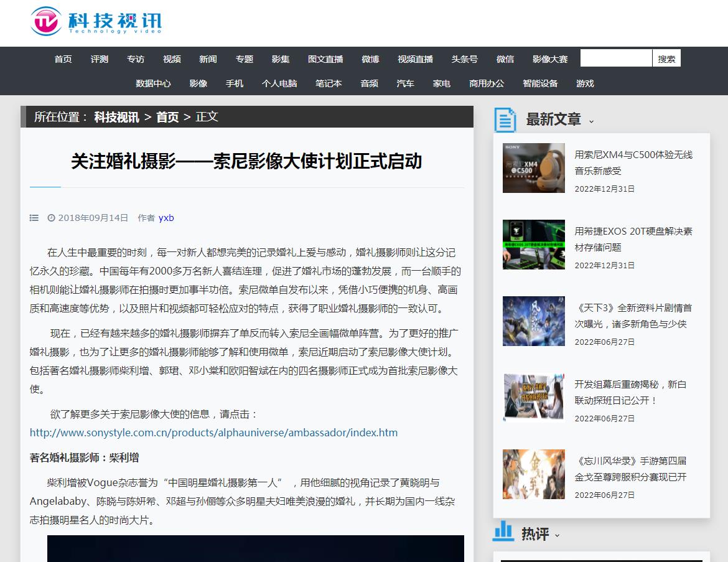This screenshot has height=562, width=728.
Task: Open 微信 in the navigation bar
Action: [x=505, y=59]
